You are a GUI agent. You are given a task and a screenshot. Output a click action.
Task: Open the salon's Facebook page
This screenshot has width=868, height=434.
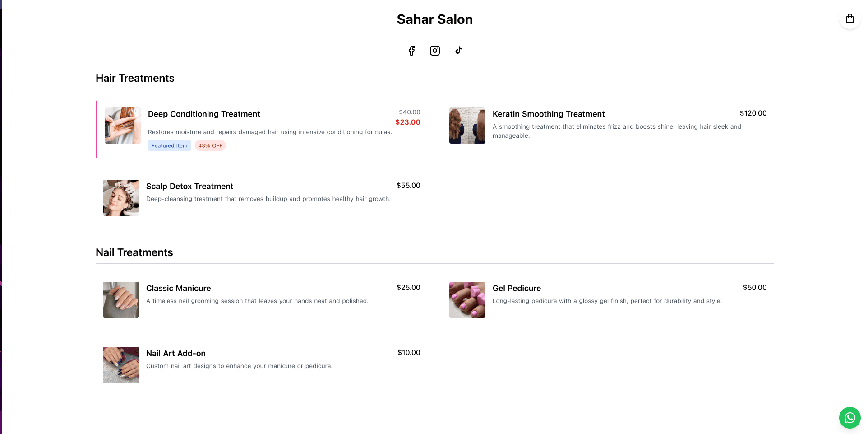[x=411, y=51]
